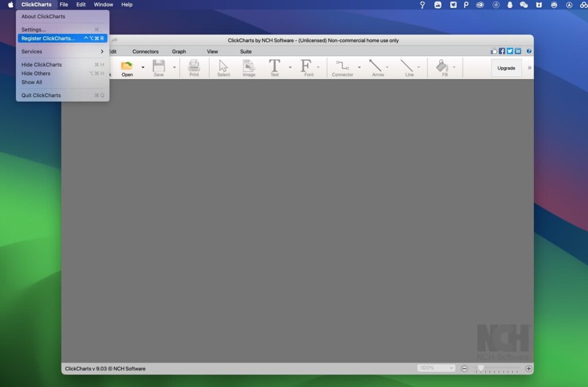
Task: Expand the toolbar overflow chevron
Action: [529, 68]
